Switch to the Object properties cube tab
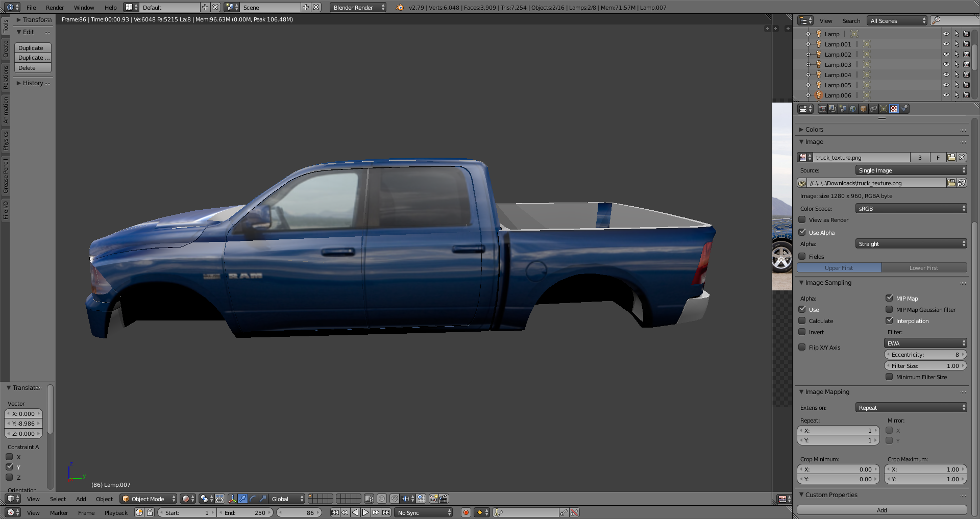Screen dimensions: 980x519 [863, 109]
